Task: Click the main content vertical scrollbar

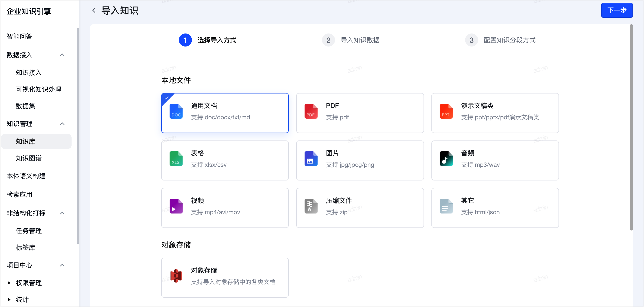Action: pyautogui.click(x=631, y=127)
